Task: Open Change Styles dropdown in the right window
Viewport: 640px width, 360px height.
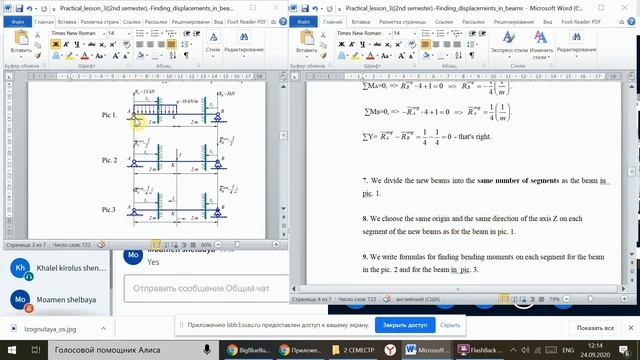Action: tap(541, 45)
